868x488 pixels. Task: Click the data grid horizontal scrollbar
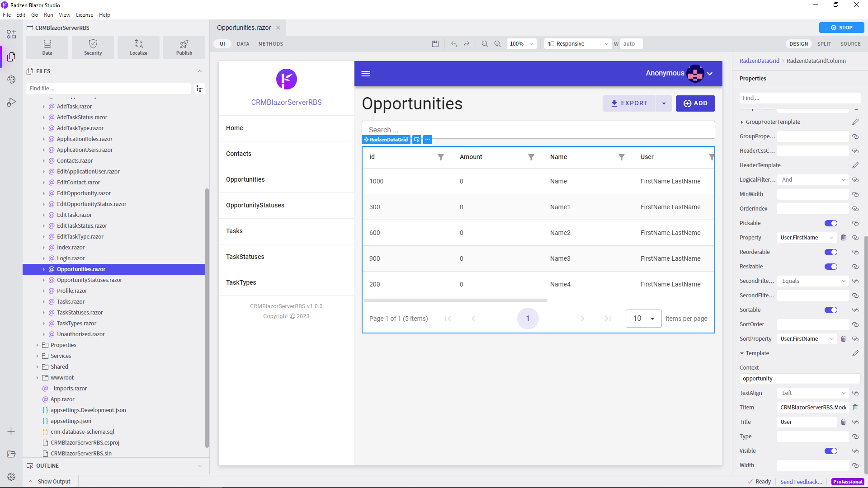(456, 300)
